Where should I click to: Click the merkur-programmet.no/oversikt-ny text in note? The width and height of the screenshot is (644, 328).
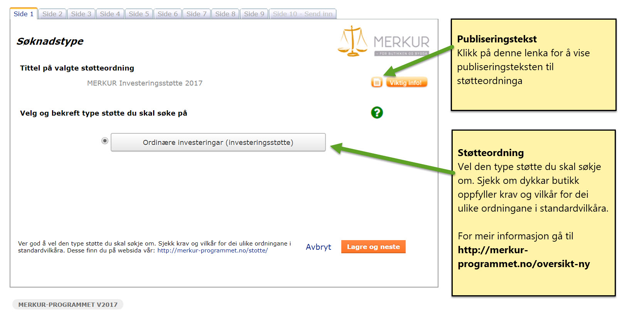point(524,257)
